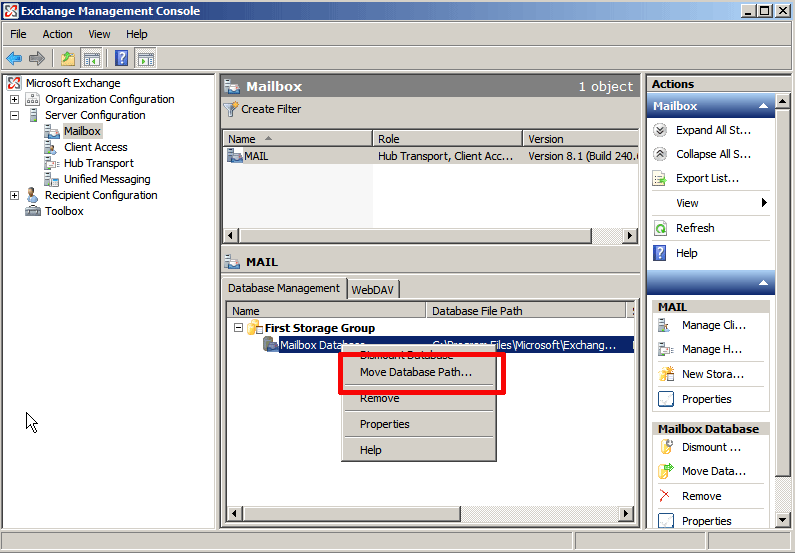The width and height of the screenshot is (795, 553).
Task: Select the MAIL server row
Action: (x=430, y=156)
